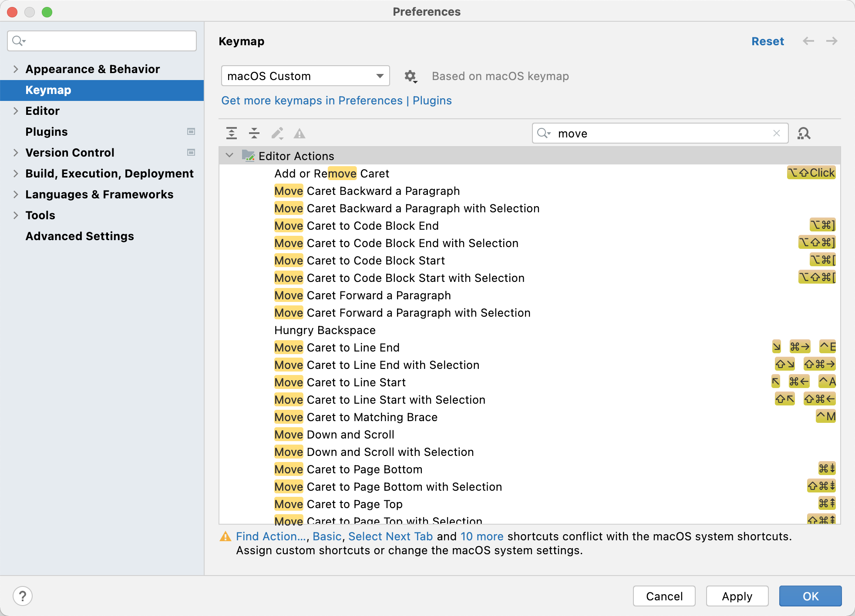Click the help question mark button
855x616 pixels.
pyautogui.click(x=24, y=596)
